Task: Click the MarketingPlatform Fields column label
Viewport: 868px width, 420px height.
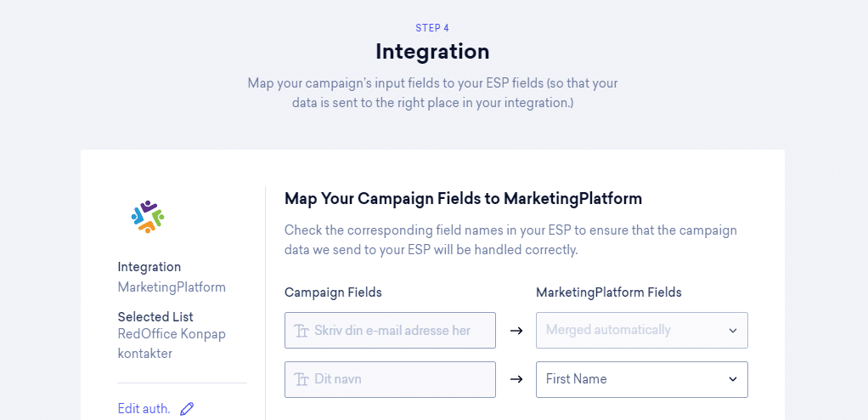Action: click(609, 292)
